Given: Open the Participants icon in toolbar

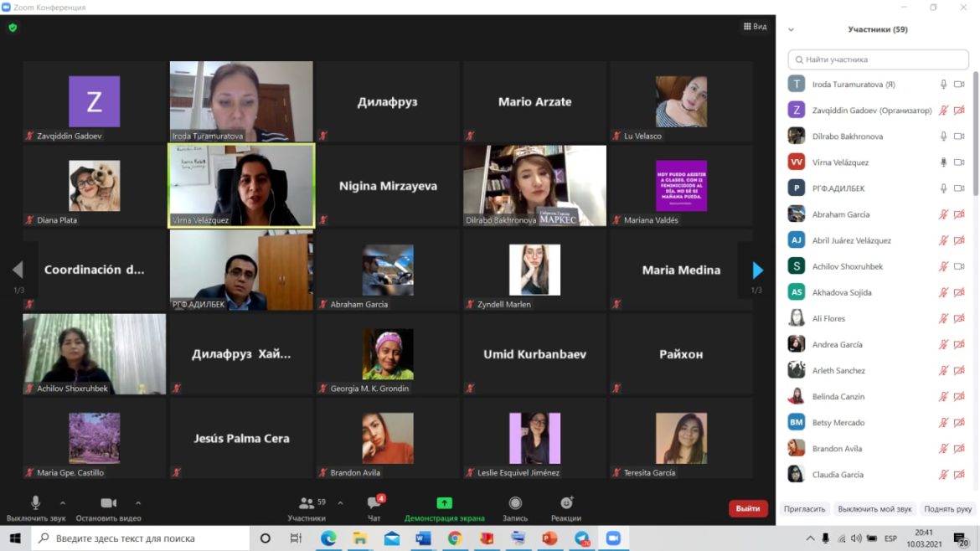Looking at the screenshot, I should pos(307,503).
